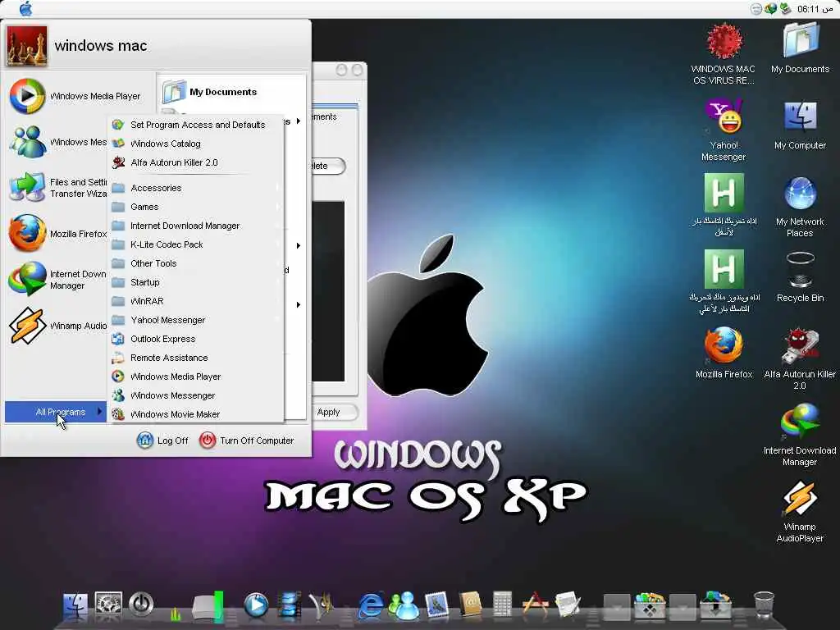The image size is (840, 630).
Task: Open the Calculator icon in dock
Action: tap(503, 605)
